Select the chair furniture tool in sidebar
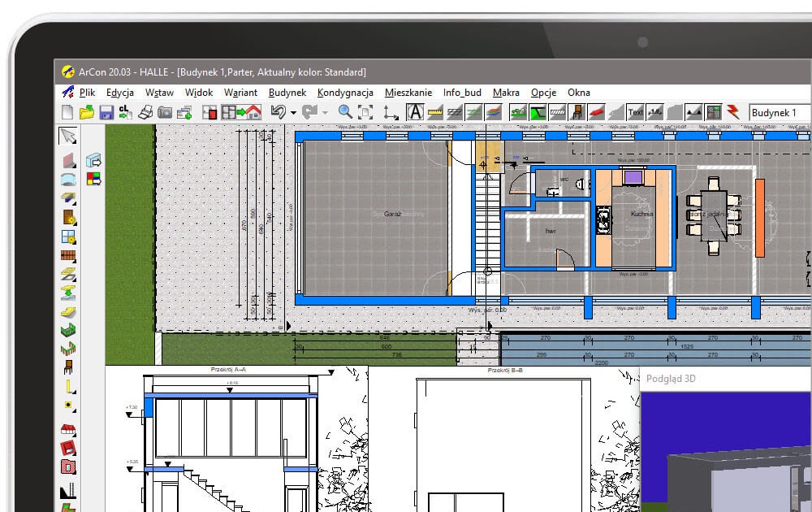The height and width of the screenshot is (512, 812). 68,367
